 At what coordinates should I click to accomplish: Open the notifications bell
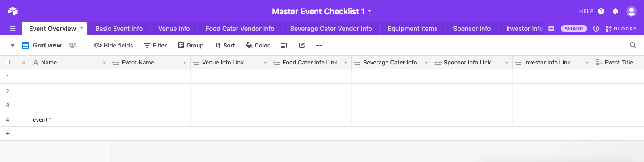click(615, 11)
